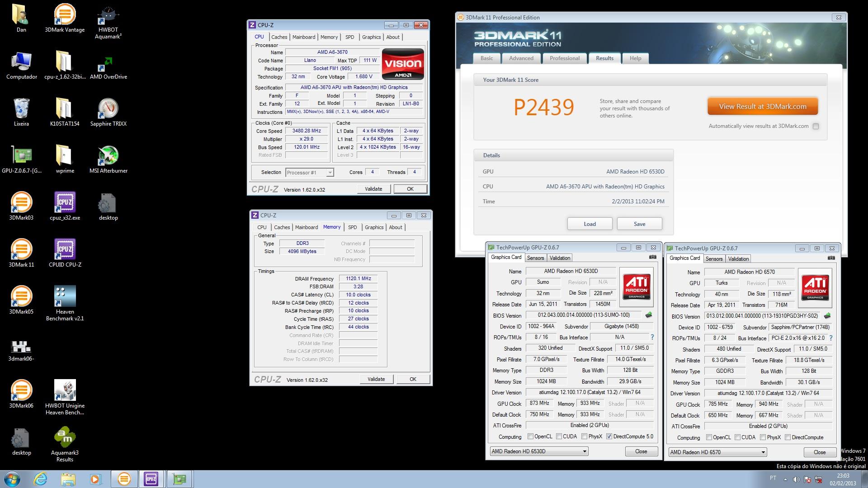The width and height of the screenshot is (868, 488).
Task: Launch MSI Afterburner shortcut
Action: click(108, 159)
